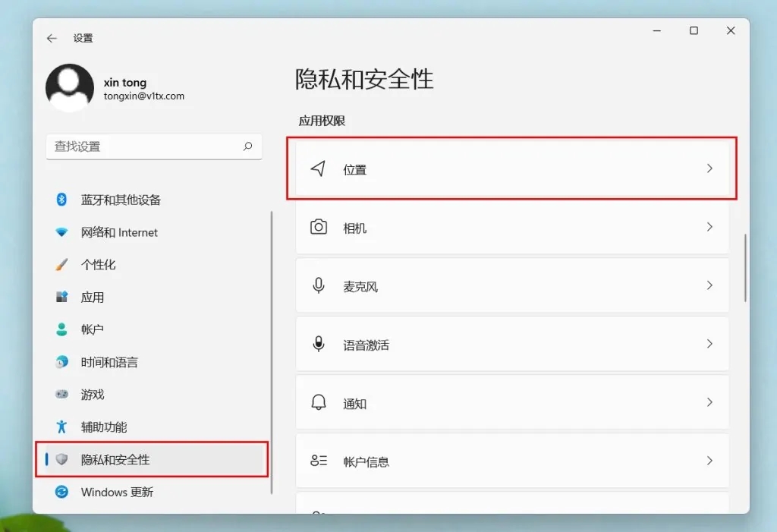
Task: Open 游戏 settings category
Action: click(93, 395)
